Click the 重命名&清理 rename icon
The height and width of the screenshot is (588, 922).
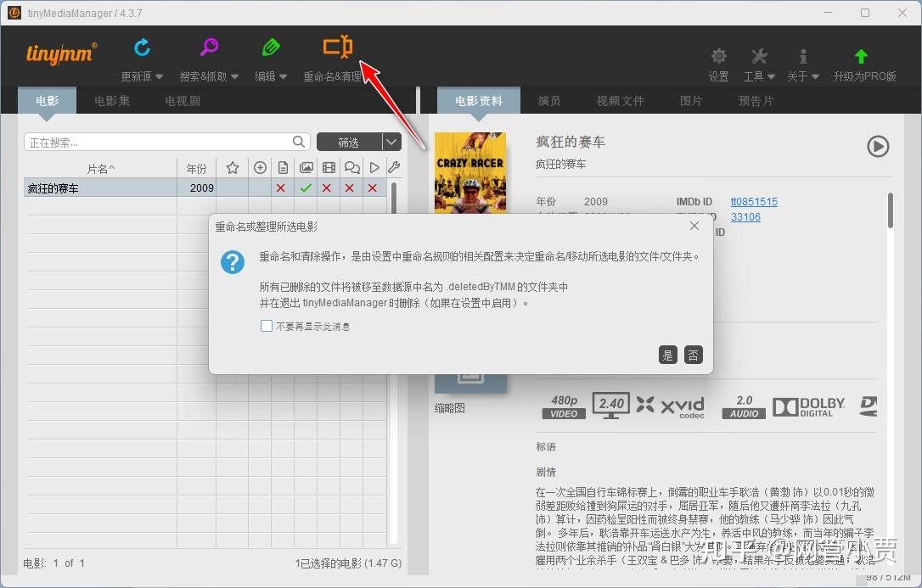click(337, 48)
